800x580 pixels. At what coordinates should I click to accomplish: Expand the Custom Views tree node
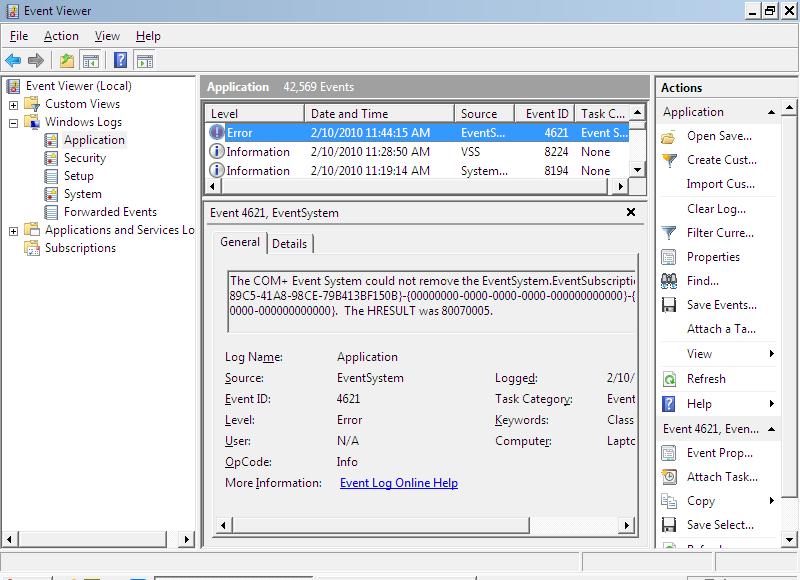(14, 105)
